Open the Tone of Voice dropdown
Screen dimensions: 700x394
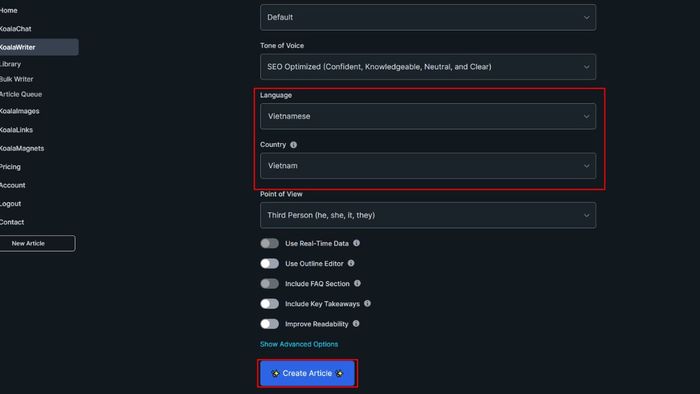tap(428, 66)
